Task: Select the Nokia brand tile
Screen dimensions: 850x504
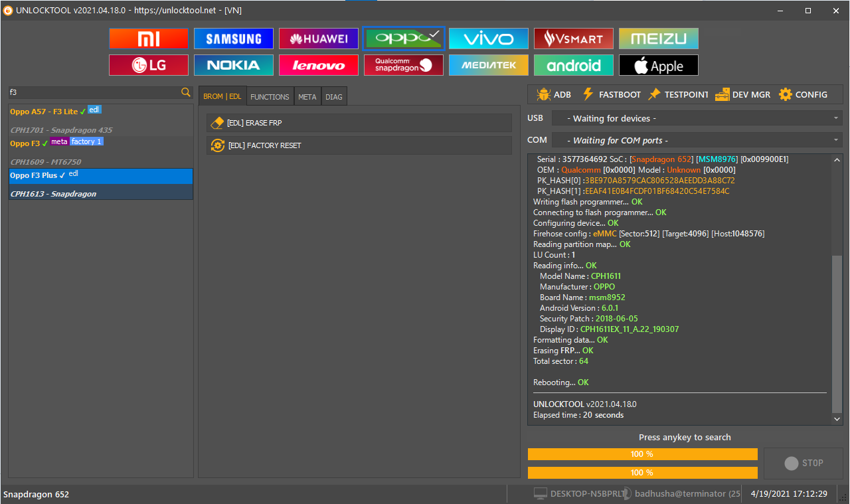Action: [x=234, y=65]
